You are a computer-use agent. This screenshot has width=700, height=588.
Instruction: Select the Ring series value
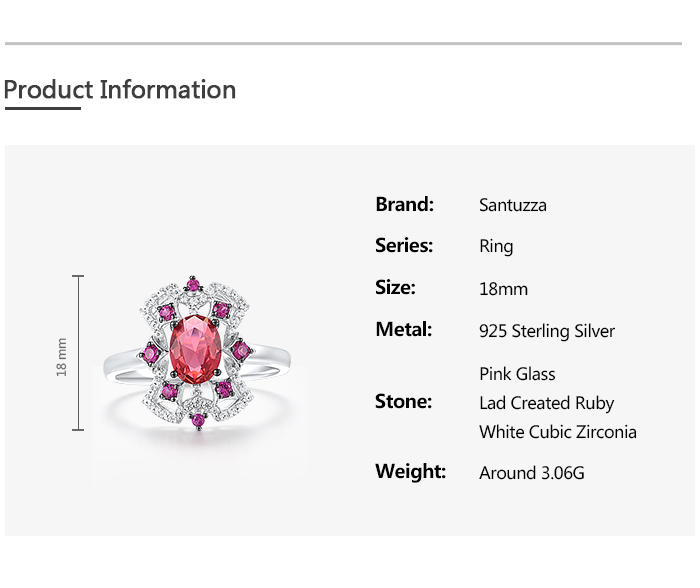click(x=496, y=247)
